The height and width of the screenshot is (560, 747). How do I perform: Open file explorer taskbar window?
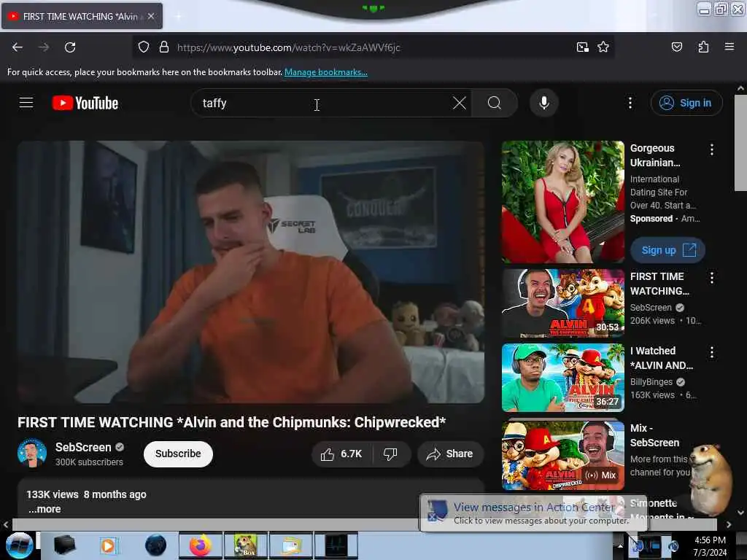tap(291, 545)
